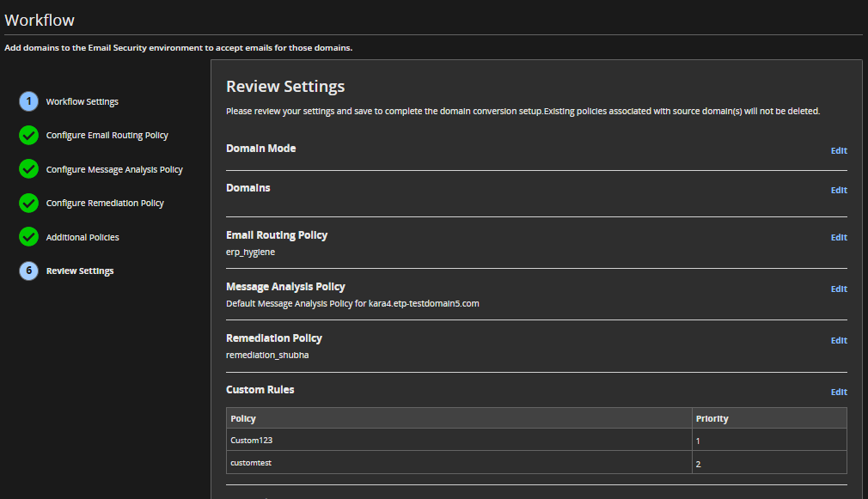The image size is (868, 499).
Task: Click the Review Settings heading
Action: click(285, 86)
